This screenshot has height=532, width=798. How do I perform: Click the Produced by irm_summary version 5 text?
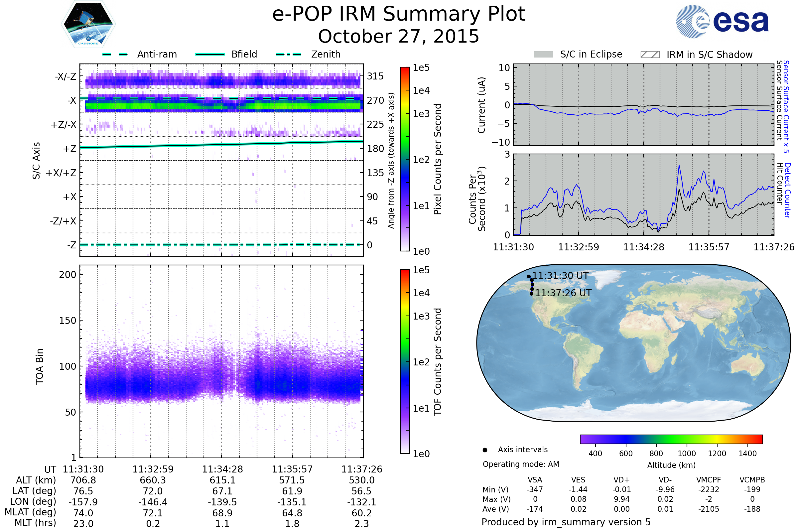pyautogui.click(x=566, y=522)
